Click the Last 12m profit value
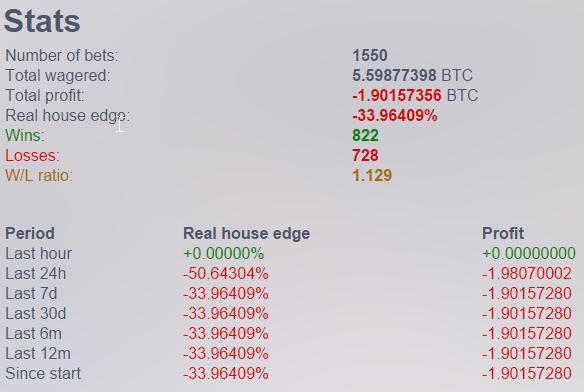The height and width of the screenshot is (392, 584). pyautogui.click(x=527, y=354)
